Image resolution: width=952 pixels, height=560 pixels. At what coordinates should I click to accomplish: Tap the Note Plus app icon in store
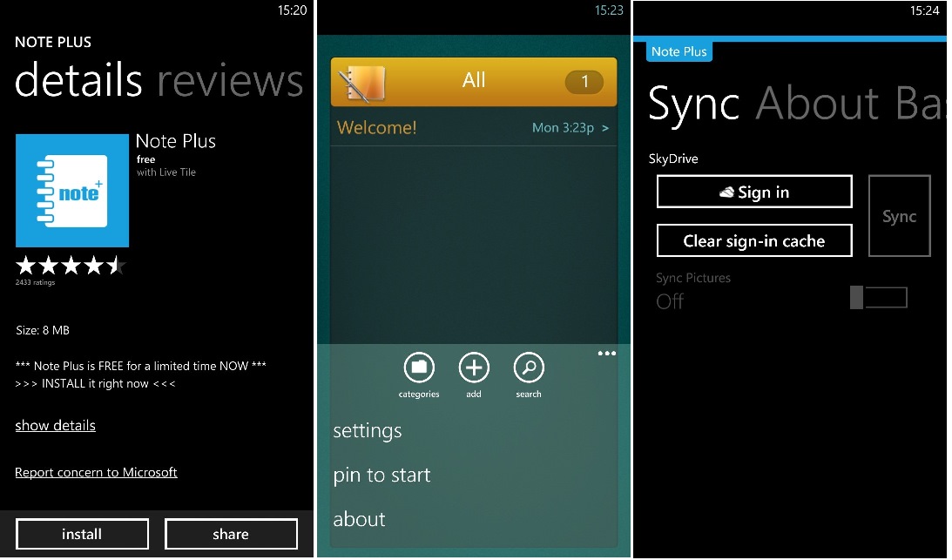pos(72,191)
